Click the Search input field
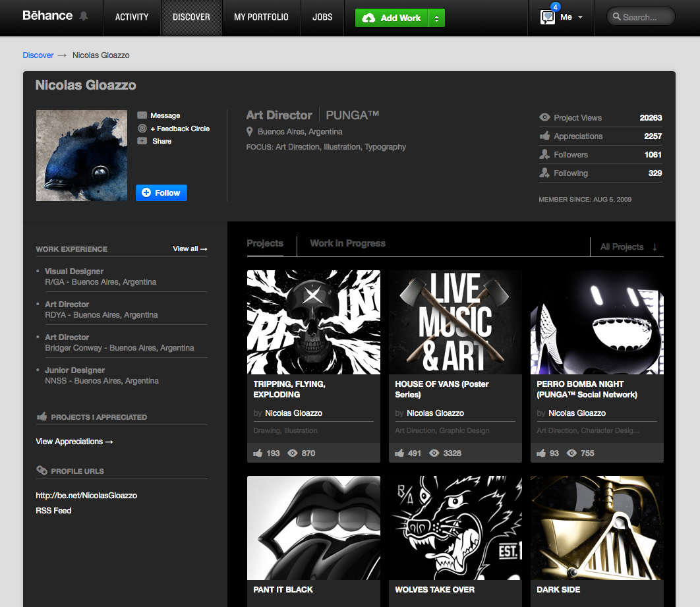The image size is (700, 607). 641,17
